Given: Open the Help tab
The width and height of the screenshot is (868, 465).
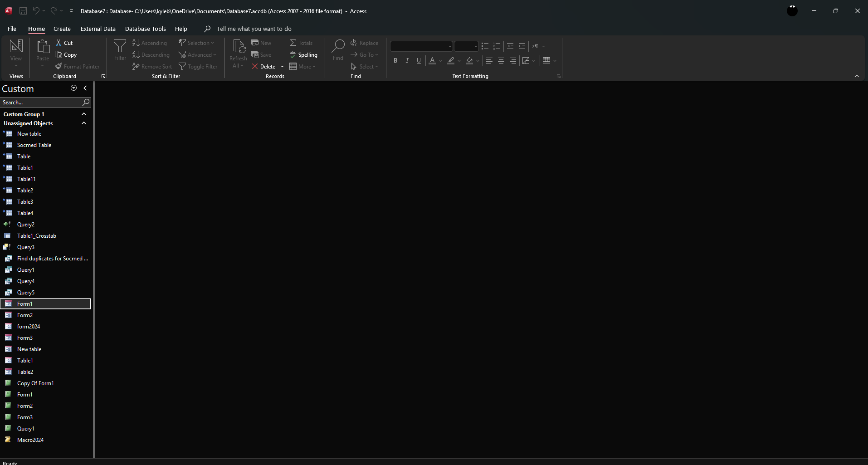Looking at the screenshot, I should (181, 29).
